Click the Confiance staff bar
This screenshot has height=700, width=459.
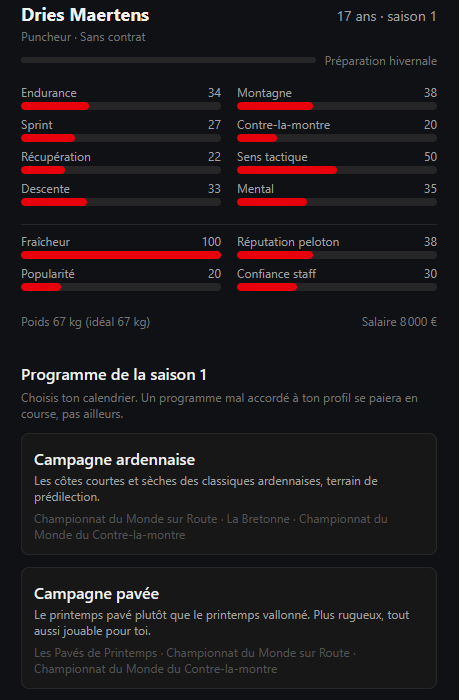337,287
